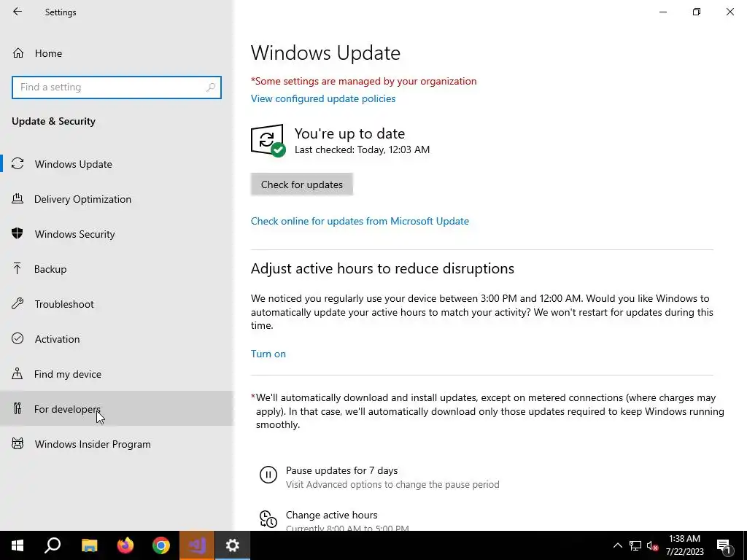Open Windows Security section

[x=117, y=234]
